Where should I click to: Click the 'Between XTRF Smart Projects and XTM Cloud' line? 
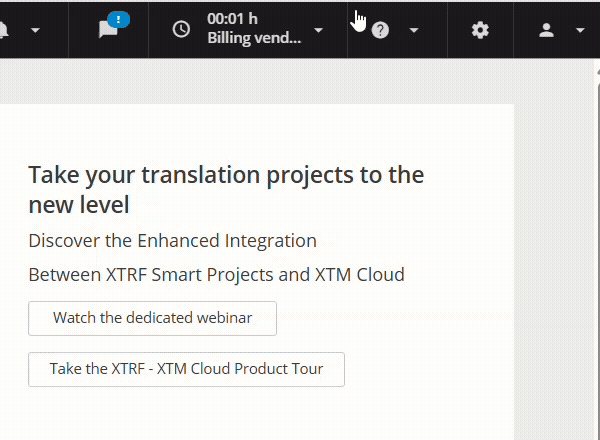pyautogui.click(x=217, y=275)
